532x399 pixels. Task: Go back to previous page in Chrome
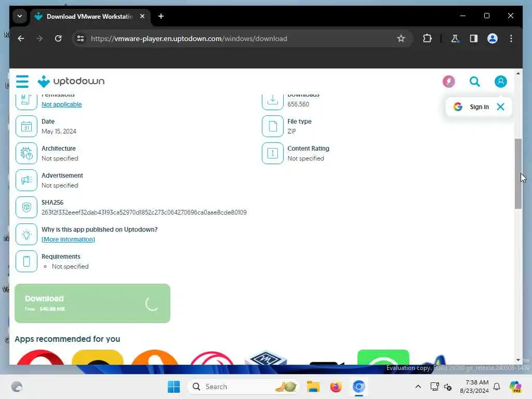click(x=21, y=38)
